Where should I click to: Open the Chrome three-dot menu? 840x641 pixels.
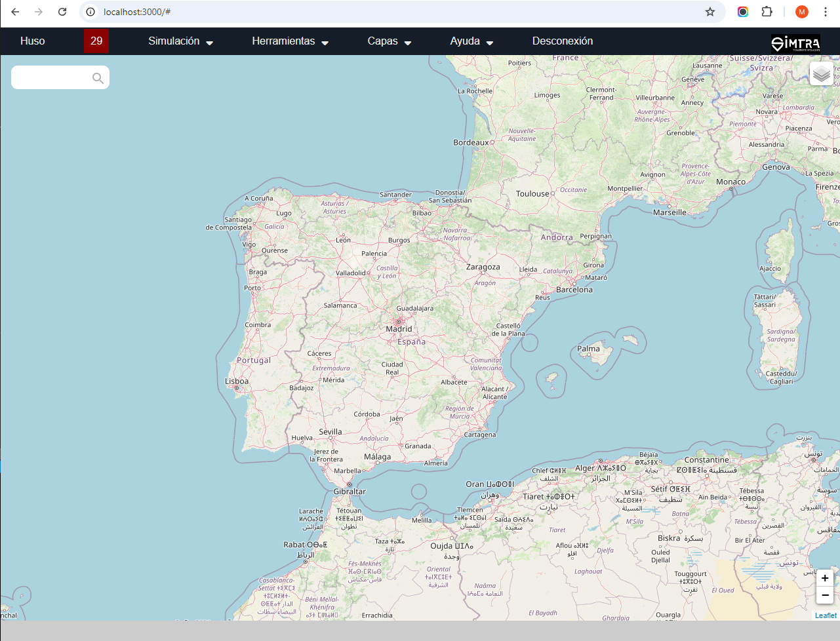826,12
